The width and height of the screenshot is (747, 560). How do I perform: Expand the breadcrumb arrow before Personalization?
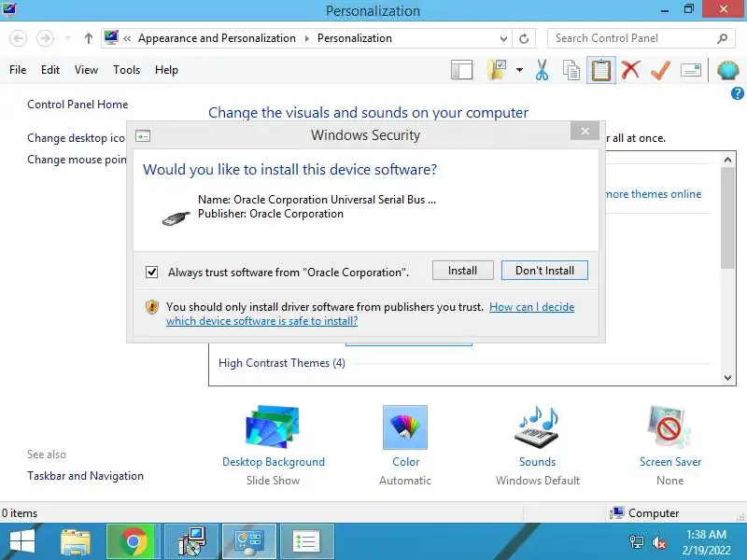307,38
